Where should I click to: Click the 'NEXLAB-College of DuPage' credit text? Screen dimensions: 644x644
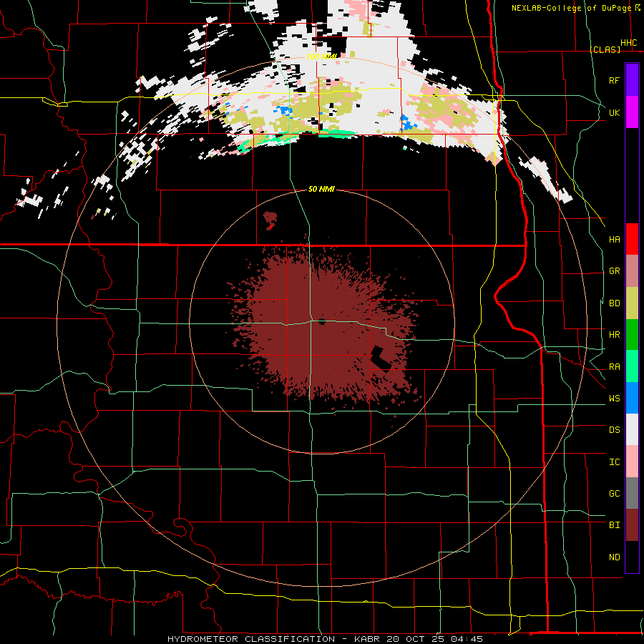coord(571,8)
